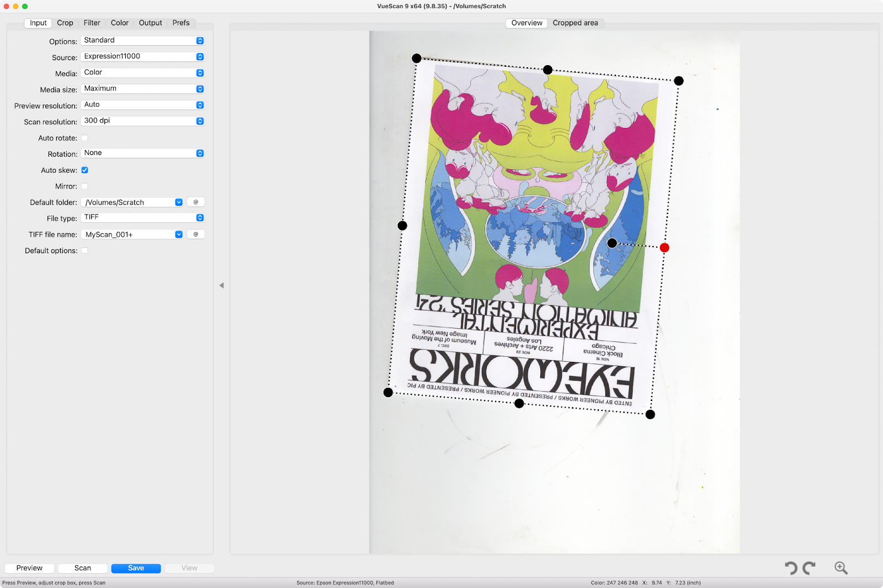Disable the Auto skew checkbox
This screenshot has width=883, height=588.
[x=84, y=170]
